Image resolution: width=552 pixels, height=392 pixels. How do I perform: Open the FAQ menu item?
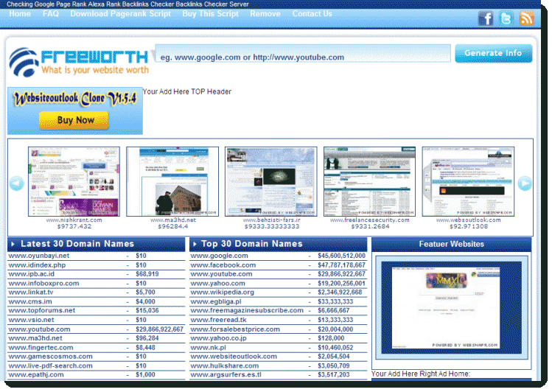pos(51,14)
